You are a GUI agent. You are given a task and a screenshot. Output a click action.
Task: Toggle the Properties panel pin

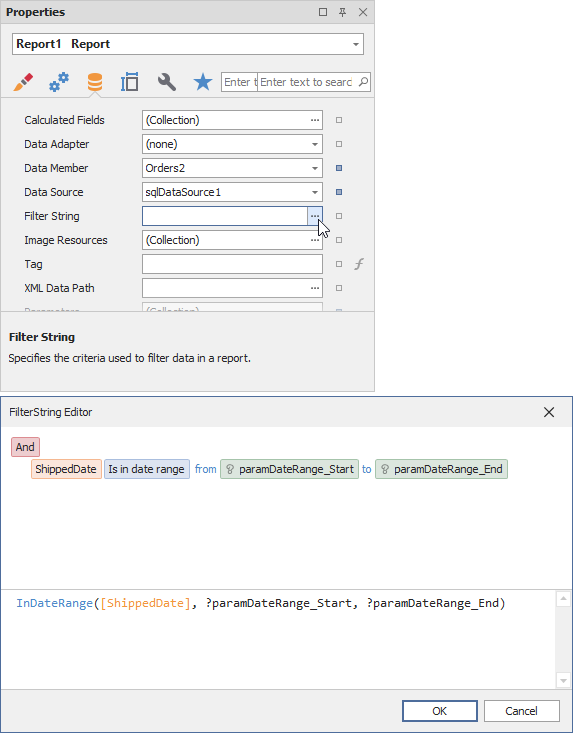[x=343, y=12]
